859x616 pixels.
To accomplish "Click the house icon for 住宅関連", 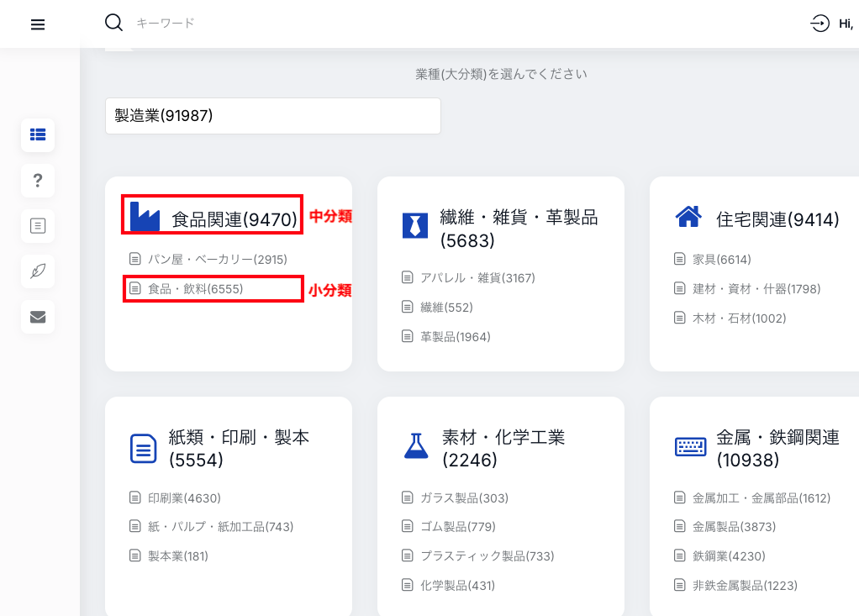I will [x=688, y=218].
